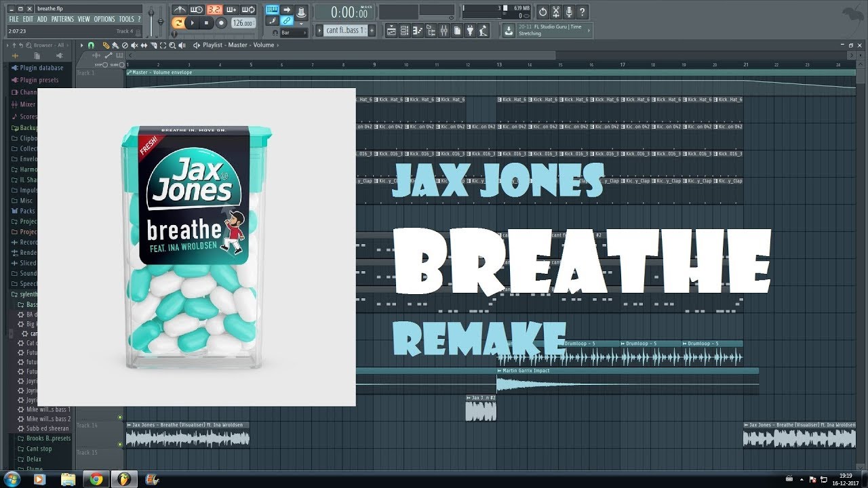Open the ADD menu
The height and width of the screenshot is (488, 868).
[42, 19]
